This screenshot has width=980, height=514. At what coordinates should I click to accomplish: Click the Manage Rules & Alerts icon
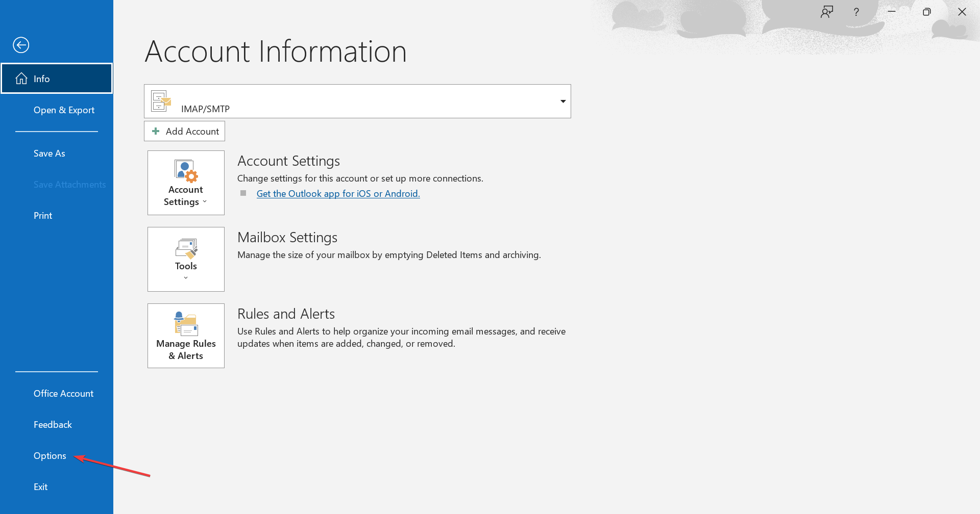185,324
